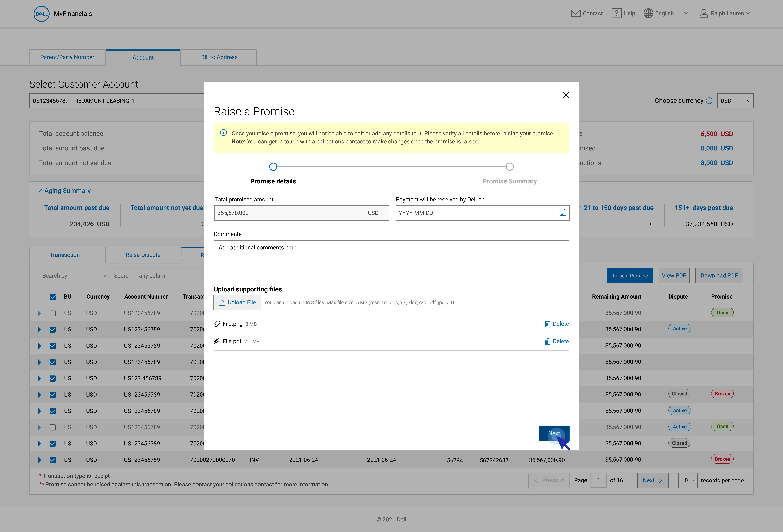
Task: Open the Ralph Lauren account menu arrow
Action: (x=748, y=13)
